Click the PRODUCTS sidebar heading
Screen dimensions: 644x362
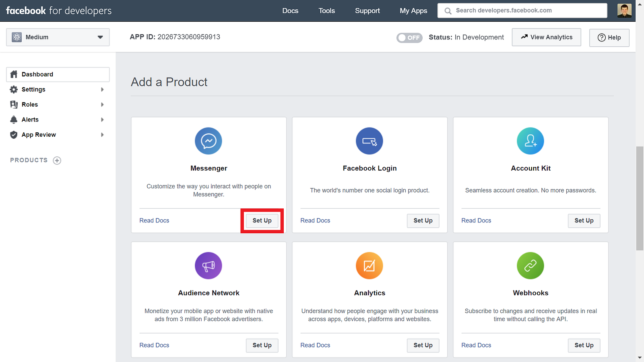point(29,160)
